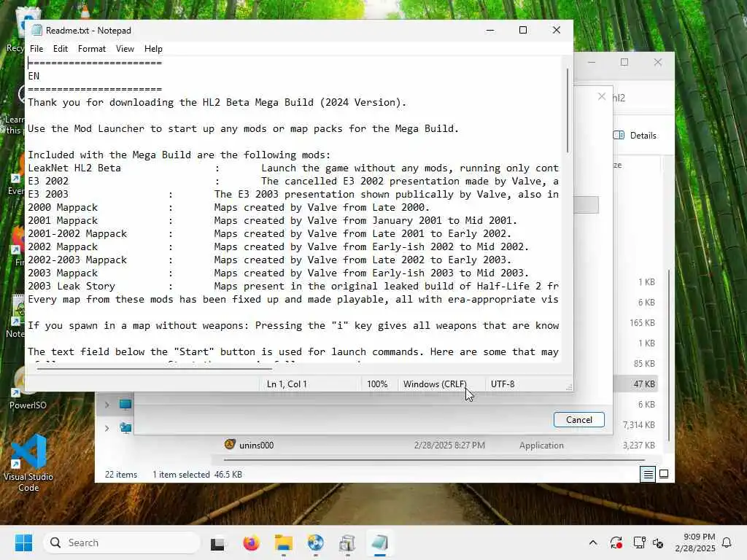The image size is (747, 560).
Task: Click the 85 KB size cell
Action: pos(644,363)
